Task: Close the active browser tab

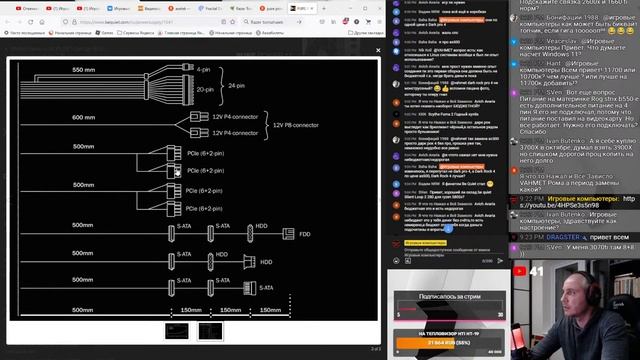Action: [312, 9]
